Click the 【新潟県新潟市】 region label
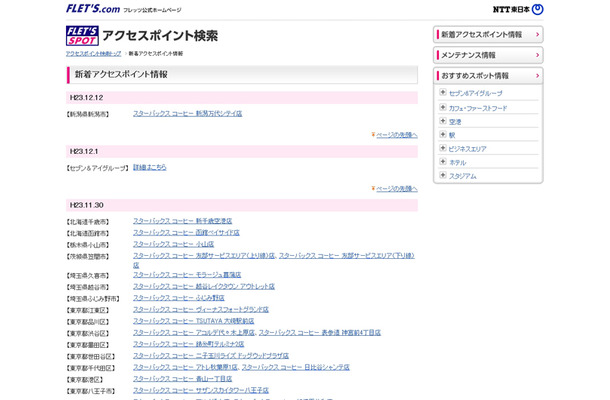The image size is (610, 400). 88,114
